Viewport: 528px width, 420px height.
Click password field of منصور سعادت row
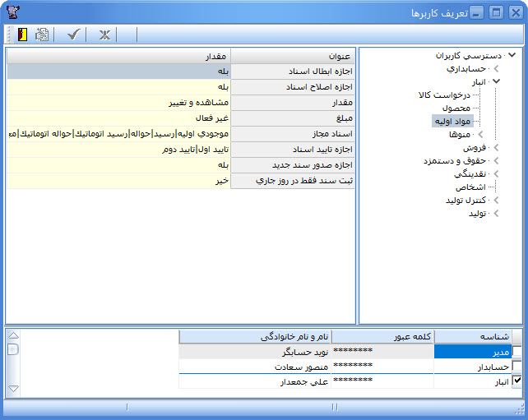point(353,366)
